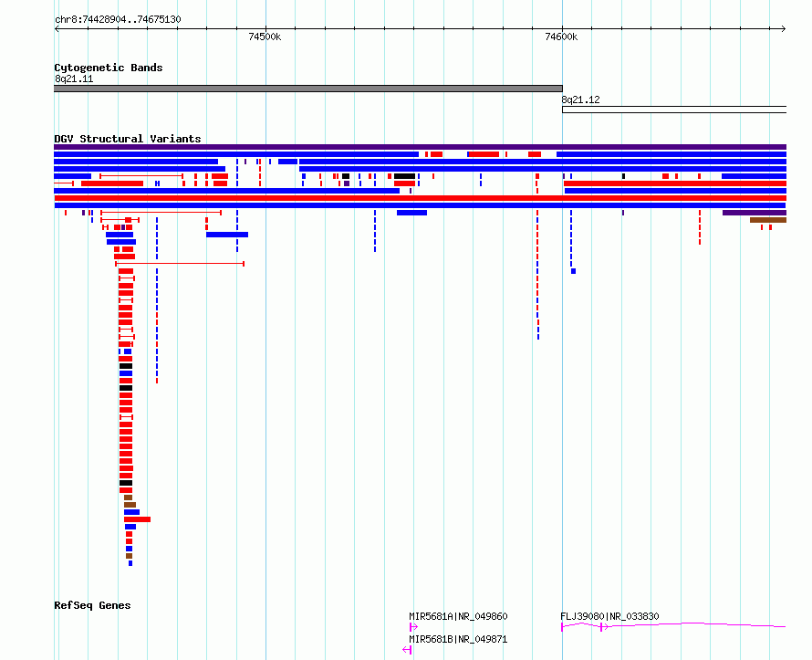Click the FLJ39080 magenta transcript line
This screenshot has height=660, width=812.
pos(673,625)
